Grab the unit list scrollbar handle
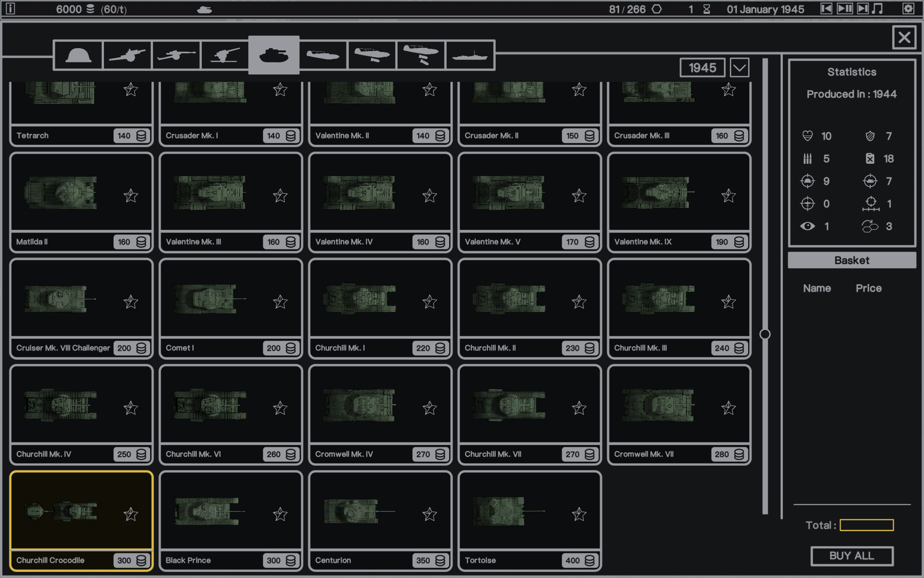Viewport: 924px width, 578px height. click(765, 334)
